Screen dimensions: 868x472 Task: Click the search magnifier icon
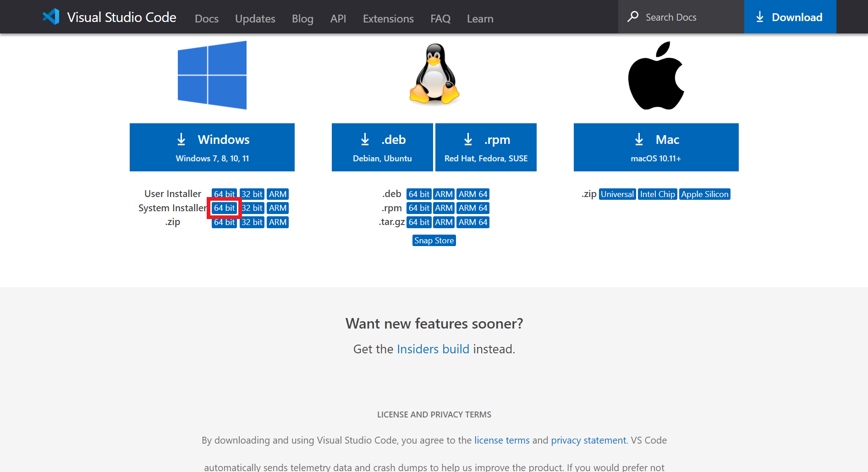coord(633,17)
